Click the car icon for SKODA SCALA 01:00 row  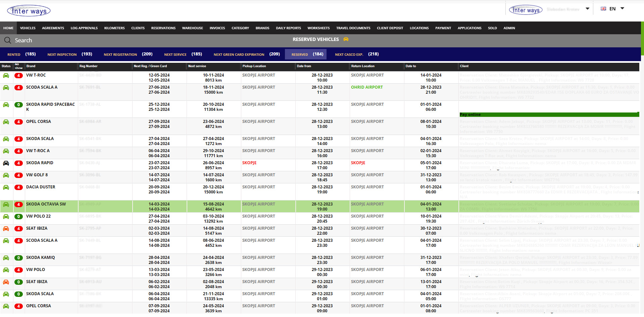click(x=6, y=294)
